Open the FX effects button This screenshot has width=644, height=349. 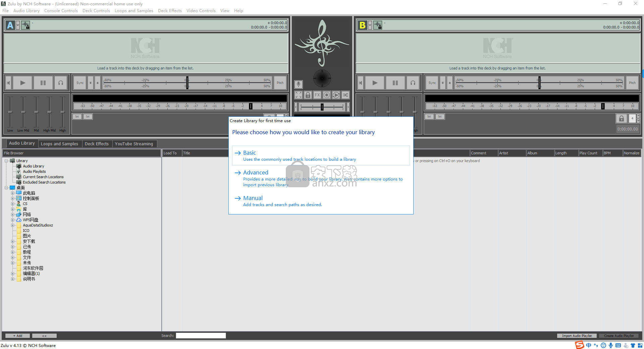(x=317, y=95)
